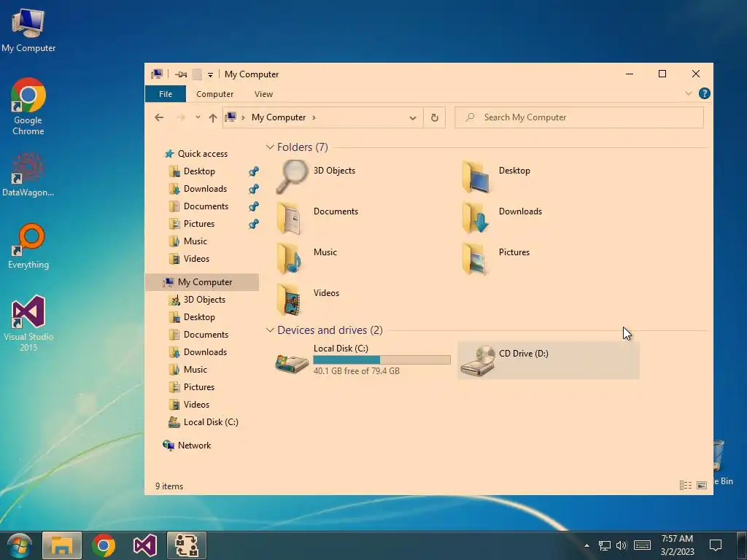The image size is (747, 560).
Task: Expand the ribbon with the chevron
Action: 689,93
